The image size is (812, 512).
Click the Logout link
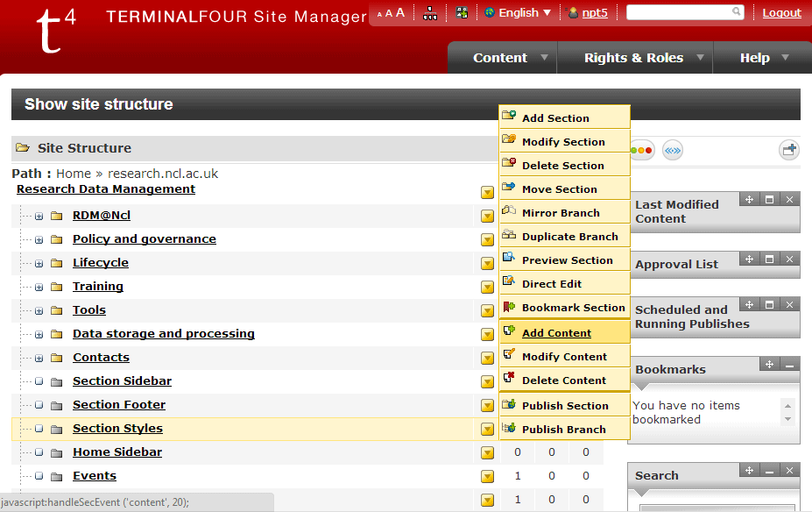pos(781,13)
